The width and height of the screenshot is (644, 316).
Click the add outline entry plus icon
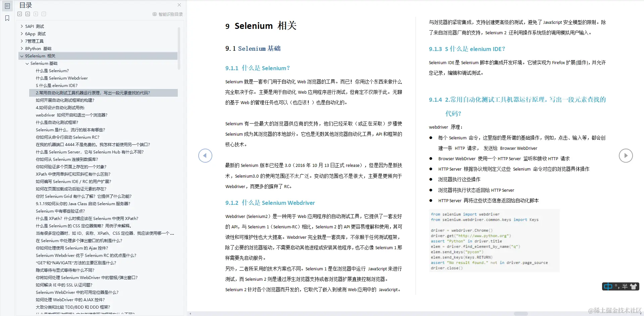click(36, 14)
